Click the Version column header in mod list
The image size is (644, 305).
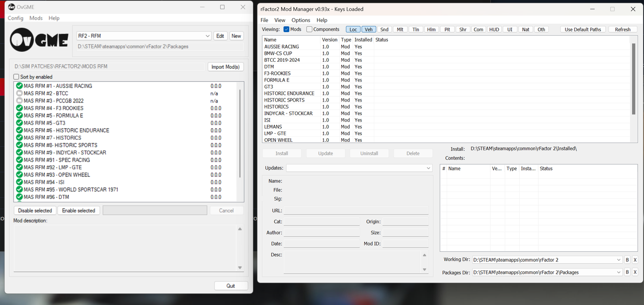point(330,40)
